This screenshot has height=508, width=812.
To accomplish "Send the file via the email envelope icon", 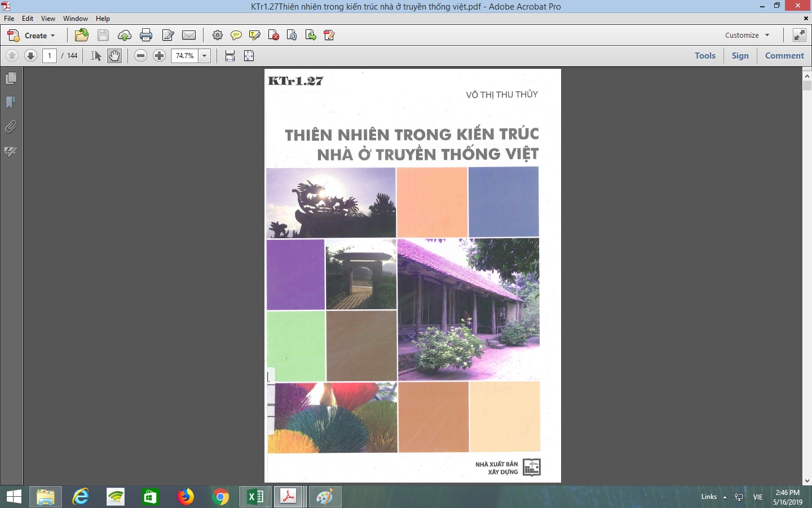I will point(189,36).
